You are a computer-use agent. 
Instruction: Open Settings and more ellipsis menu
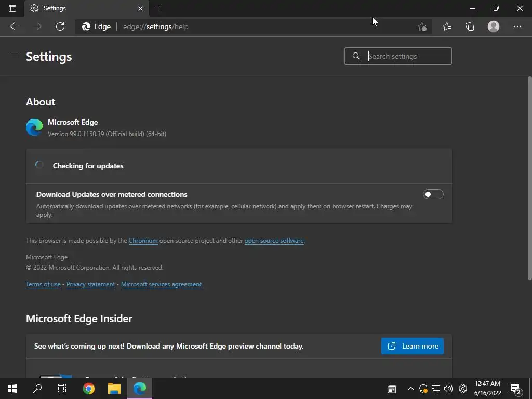(x=517, y=26)
